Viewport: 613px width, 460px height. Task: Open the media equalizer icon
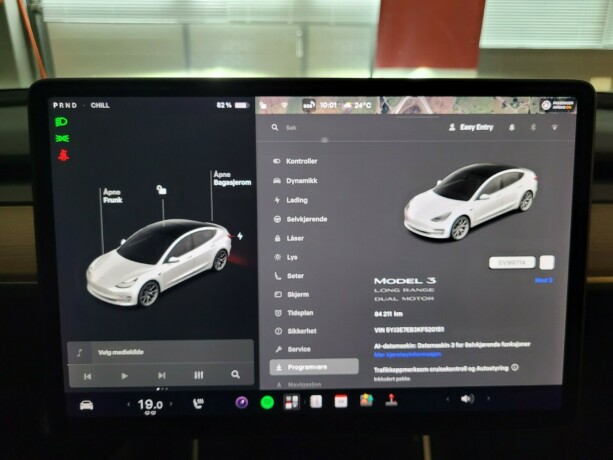point(199,375)
